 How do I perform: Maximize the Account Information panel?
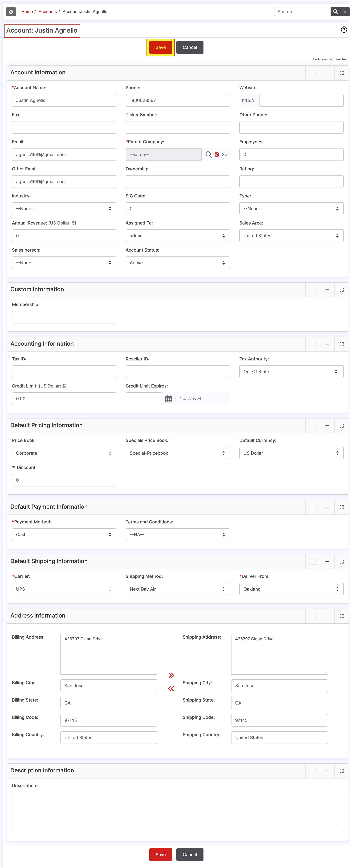(x=341, y=73)
